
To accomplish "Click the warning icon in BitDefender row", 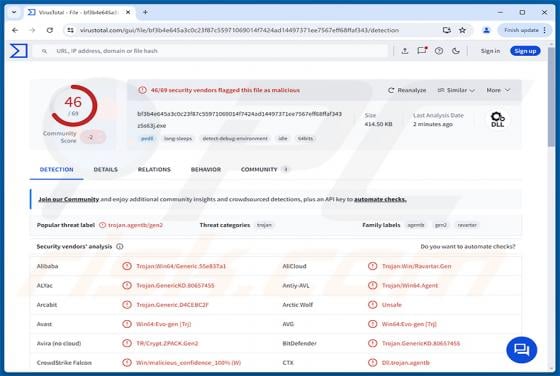I will tap(372, 343).
